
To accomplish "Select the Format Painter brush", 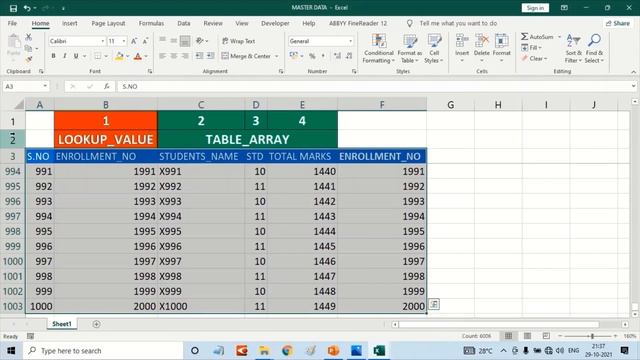I will 29,59.
